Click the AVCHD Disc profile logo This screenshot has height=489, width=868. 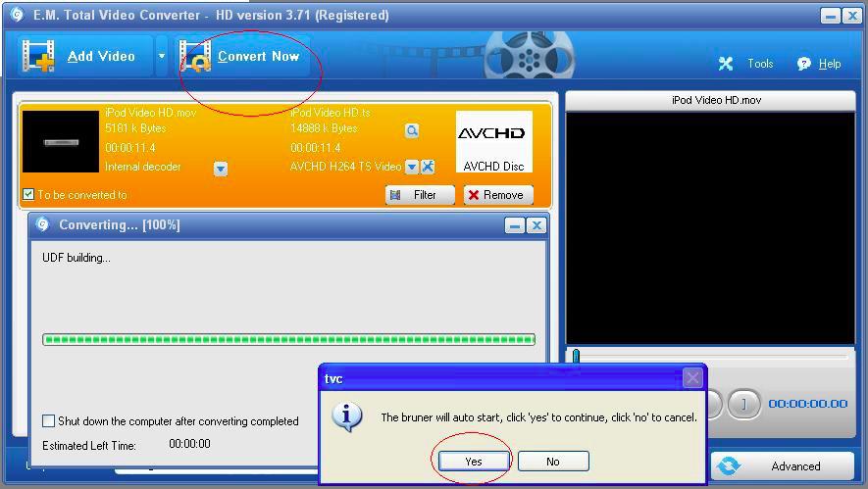tap(493, 142)
